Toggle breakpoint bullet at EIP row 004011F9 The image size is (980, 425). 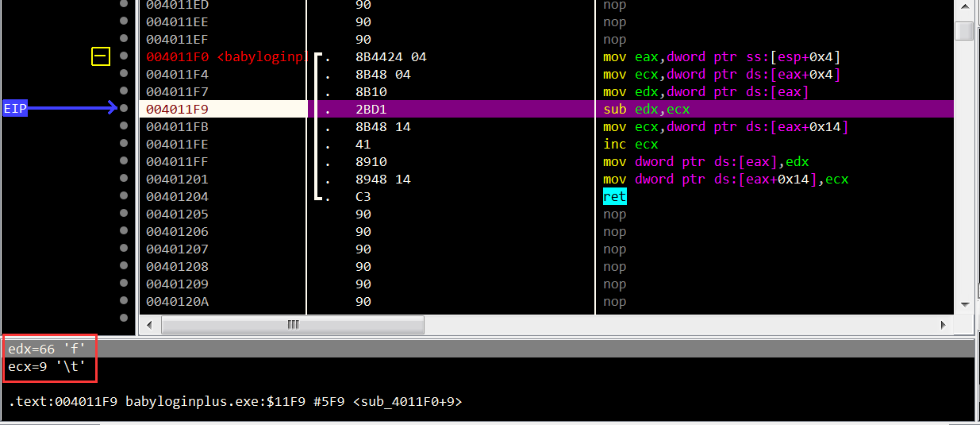(123, 109)
